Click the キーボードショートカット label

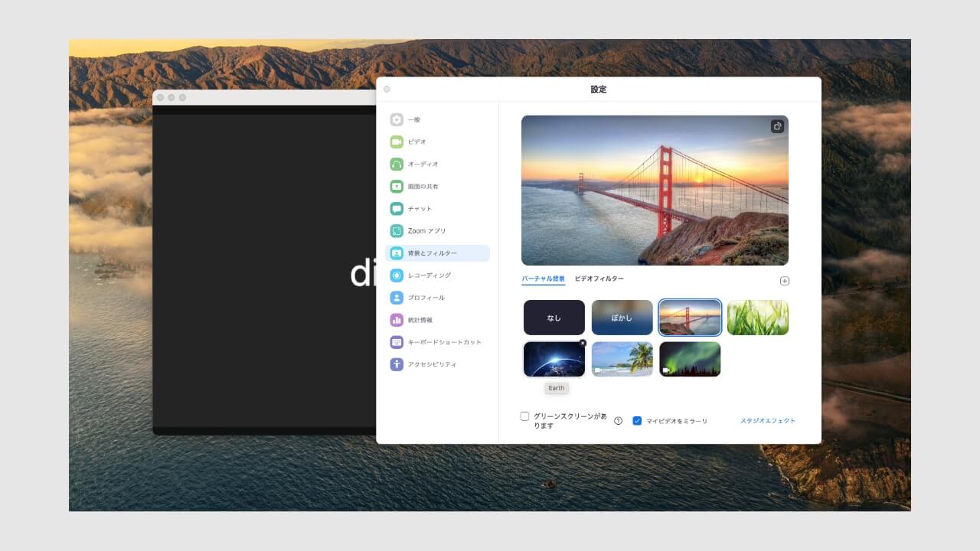(x=445, y=342)
